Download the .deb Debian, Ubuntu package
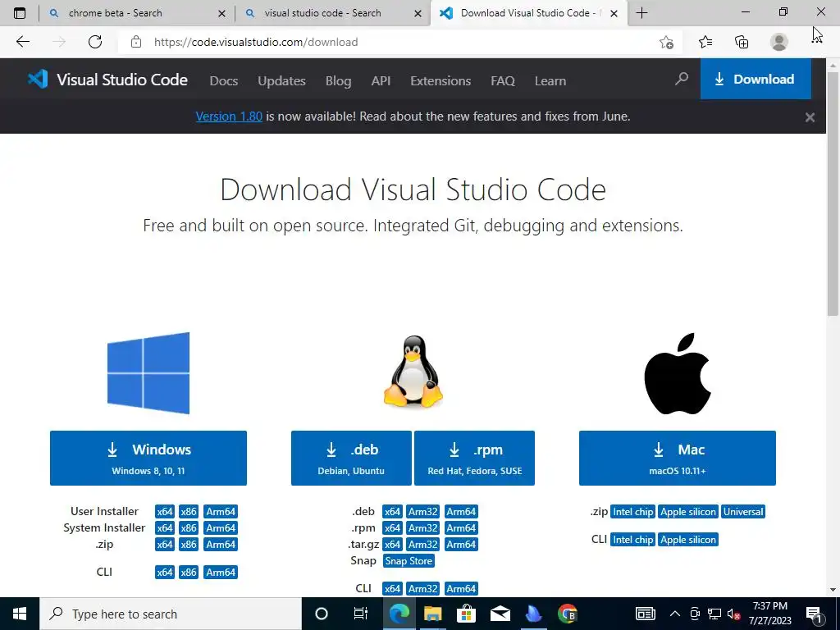This screenshot has height=630, width=840. coord(351,458)
